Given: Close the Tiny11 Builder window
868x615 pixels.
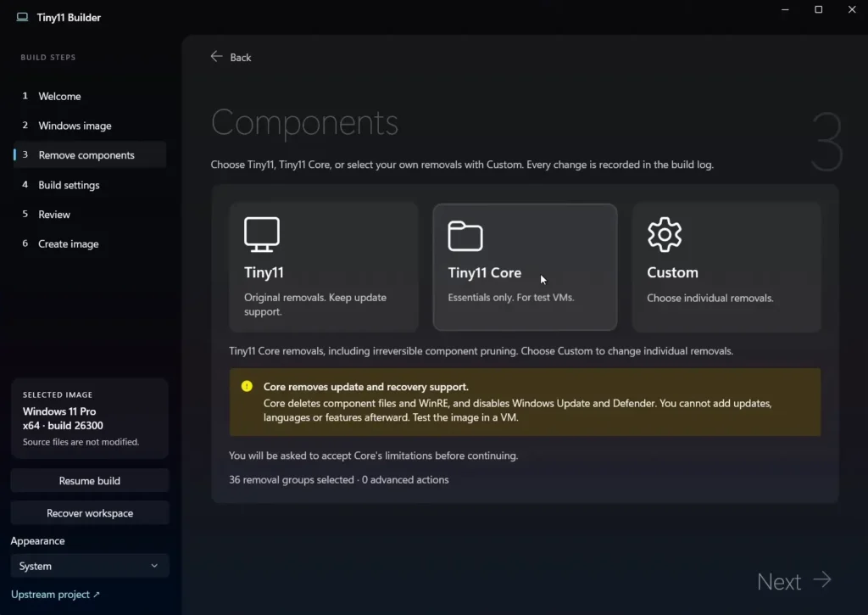Looking at the screenshot, I should click(x=852, y=9).
